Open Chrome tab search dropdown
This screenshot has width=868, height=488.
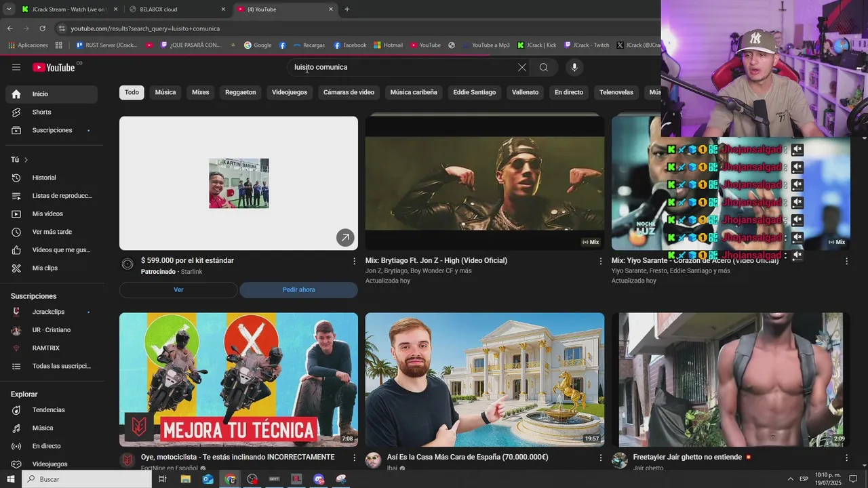(9, 9)
